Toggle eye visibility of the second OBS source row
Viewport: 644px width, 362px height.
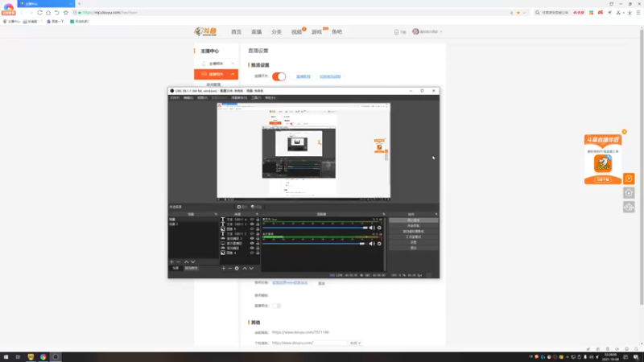coord(252,224)
